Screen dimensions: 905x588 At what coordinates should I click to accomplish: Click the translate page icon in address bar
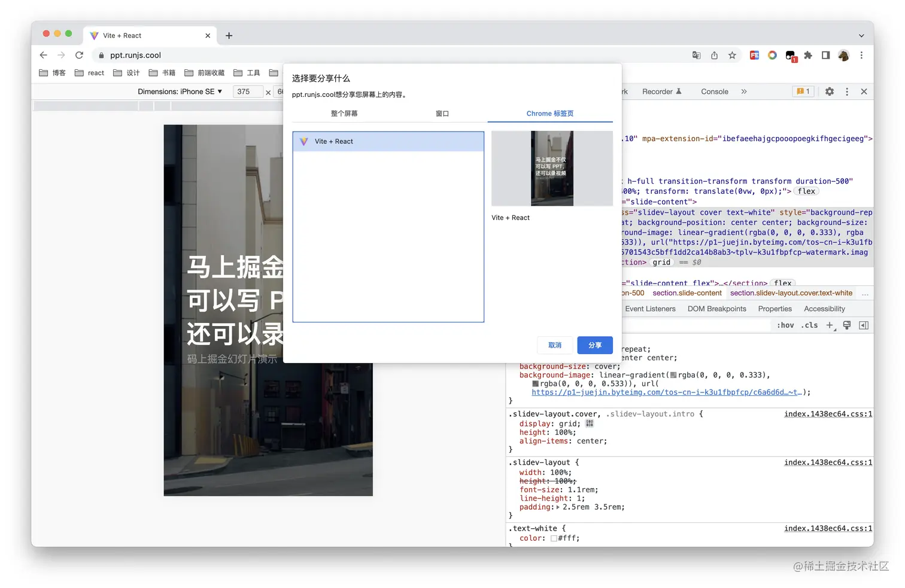[x=696, y=55]
